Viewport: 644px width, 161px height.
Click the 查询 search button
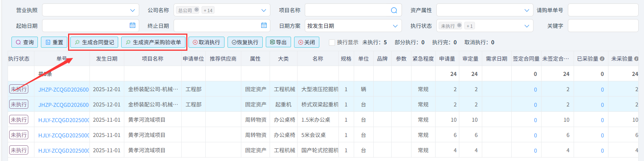coord(24,42)
